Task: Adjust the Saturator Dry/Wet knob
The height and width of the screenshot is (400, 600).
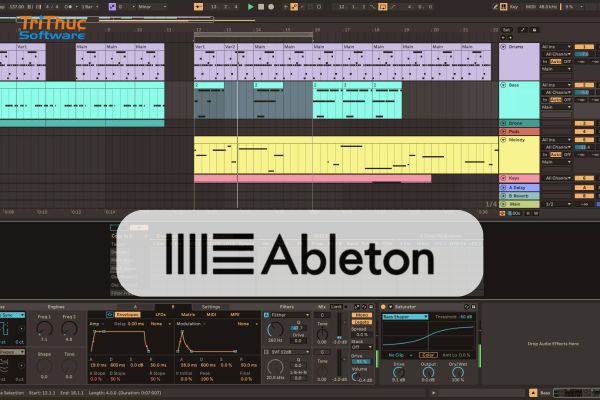Action: point(458,372)
